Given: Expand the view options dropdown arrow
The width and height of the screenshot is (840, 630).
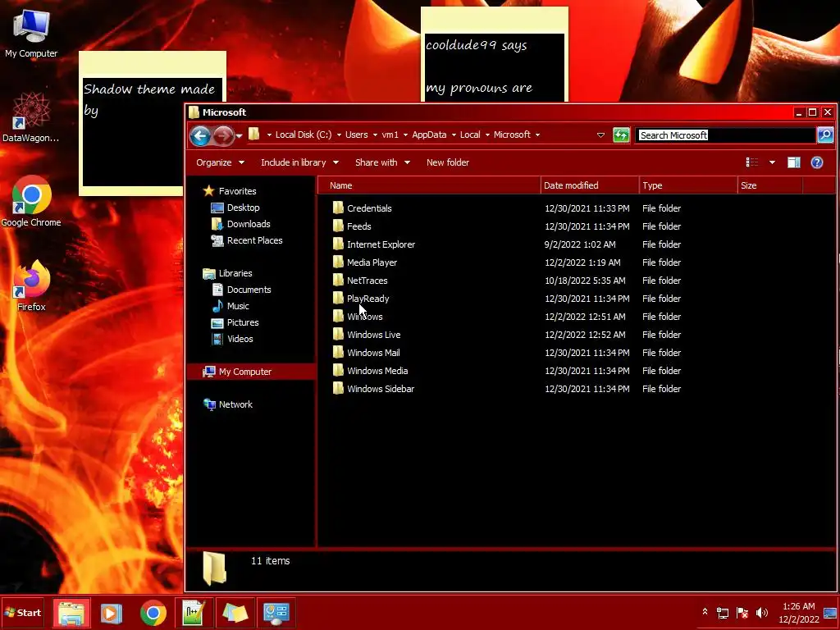Looking at the screenshot, I should [x=772, y=162].
